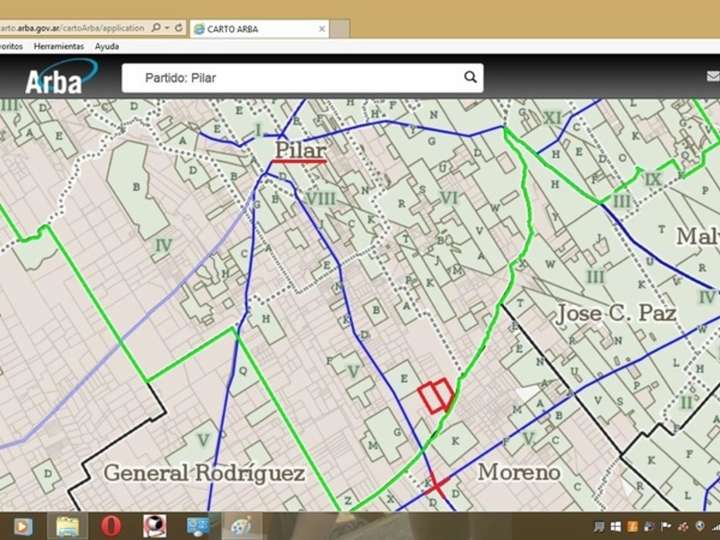Click the Arba logo in the header

tap(60, 77)
